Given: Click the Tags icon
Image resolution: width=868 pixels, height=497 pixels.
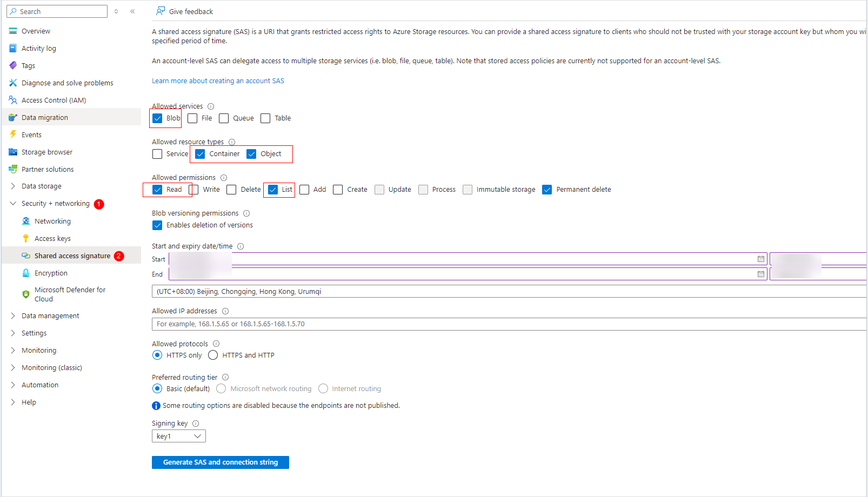Looking at the screenshot, I should (13, 66).
